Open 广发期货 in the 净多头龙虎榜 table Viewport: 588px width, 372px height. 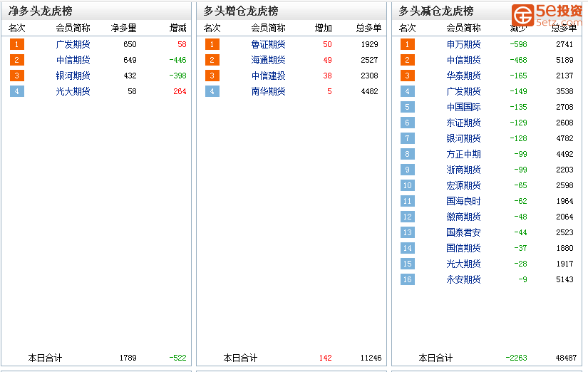pos(73,44)
